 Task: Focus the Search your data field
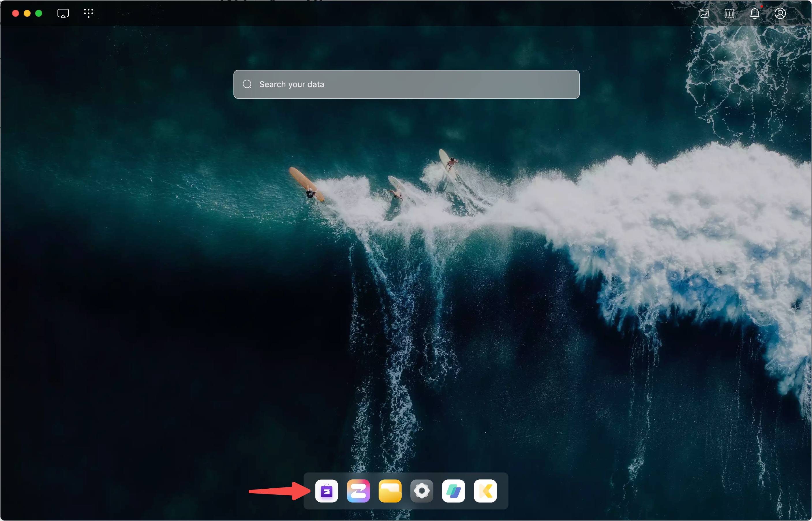pyautogui.click(x=406, y=84)
